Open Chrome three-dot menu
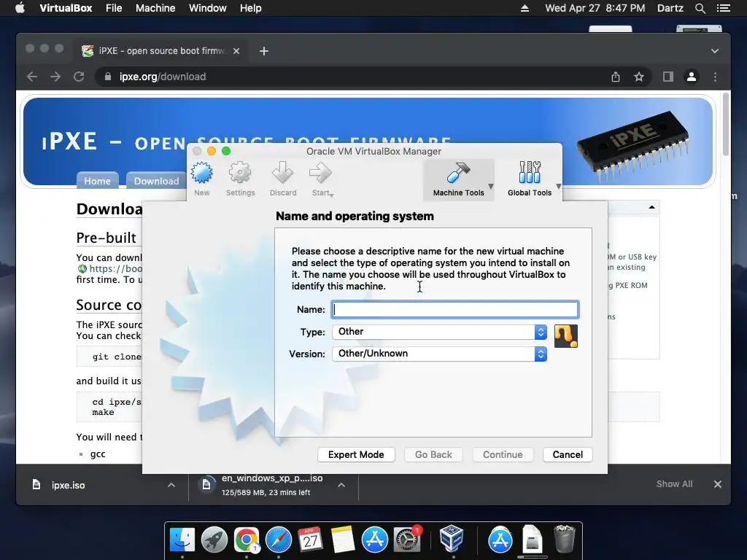Screen dimensions: 747x560 [x=715, y=77]
